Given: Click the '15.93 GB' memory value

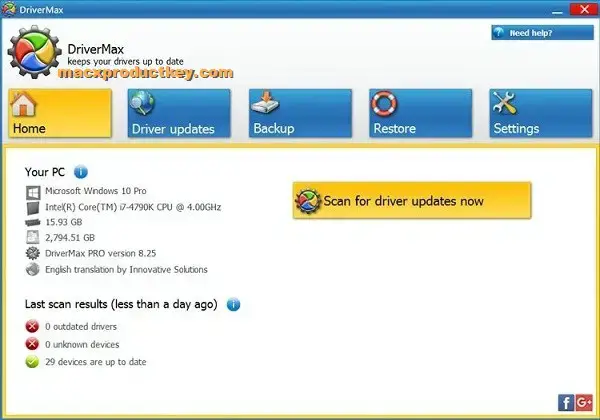Looking at the screenshot, I should (x=64, y=222).
